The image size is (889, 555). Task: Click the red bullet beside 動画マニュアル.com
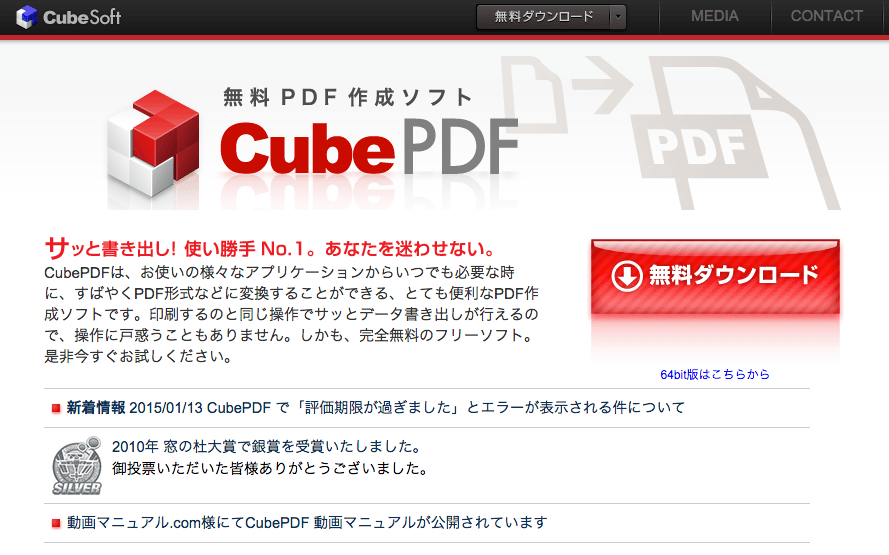pos(56,523)
